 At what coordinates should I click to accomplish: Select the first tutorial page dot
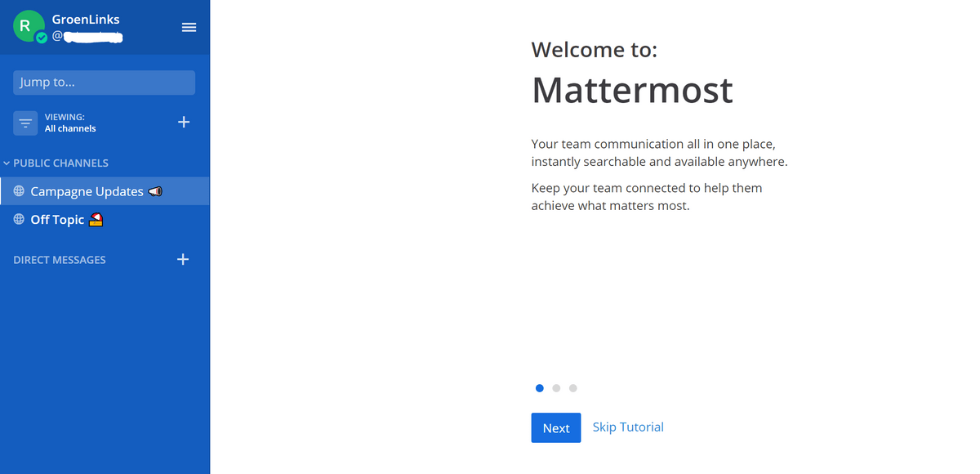coord(540,388)
